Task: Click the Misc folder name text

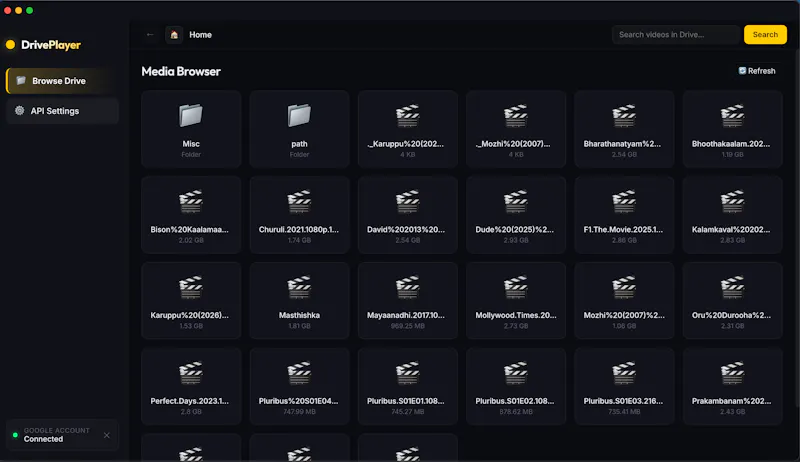Action: pyautogui.click(x=191, y=144)
